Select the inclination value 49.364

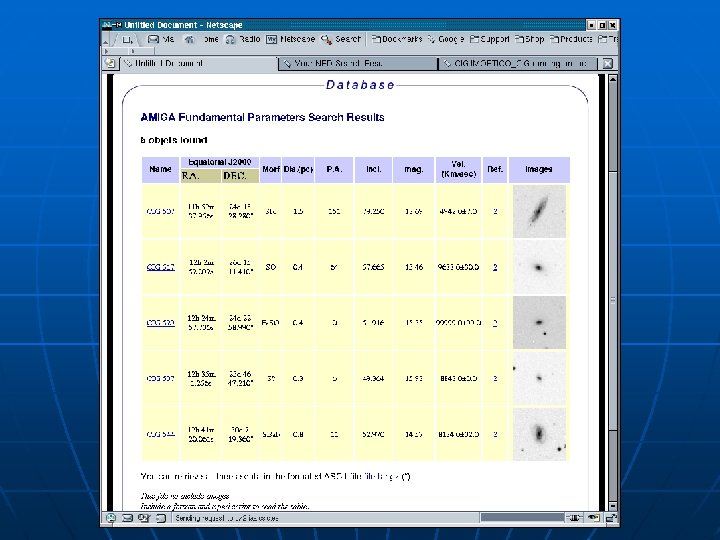[373, 378]
